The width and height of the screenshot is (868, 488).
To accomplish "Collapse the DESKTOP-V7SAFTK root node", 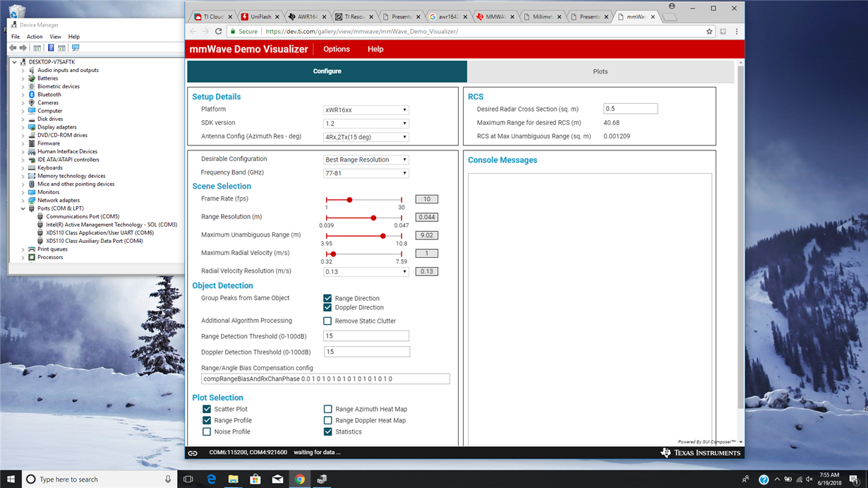I will [14, 62].
